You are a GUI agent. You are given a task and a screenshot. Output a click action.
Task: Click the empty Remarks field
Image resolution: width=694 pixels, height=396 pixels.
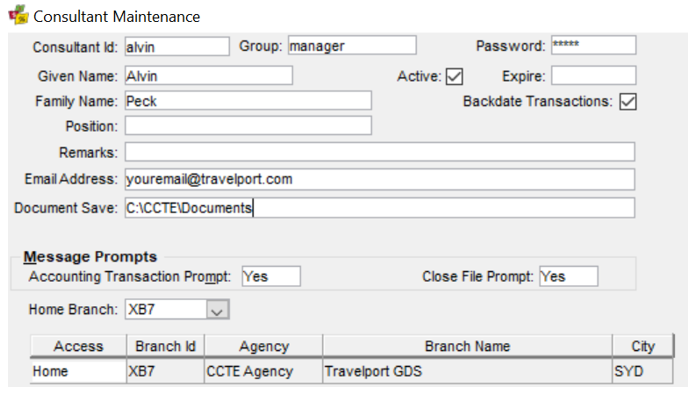[x=380, y=152]
